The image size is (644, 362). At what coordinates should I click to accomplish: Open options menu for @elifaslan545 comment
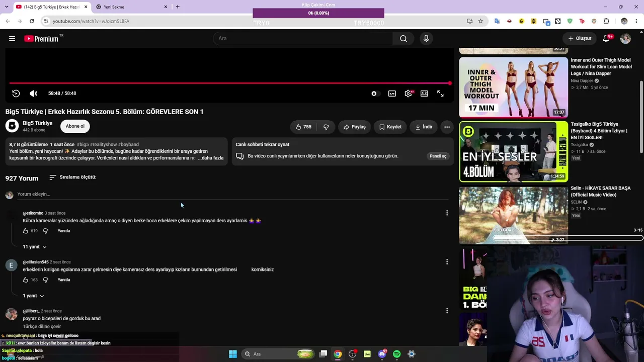click(447, 262)
